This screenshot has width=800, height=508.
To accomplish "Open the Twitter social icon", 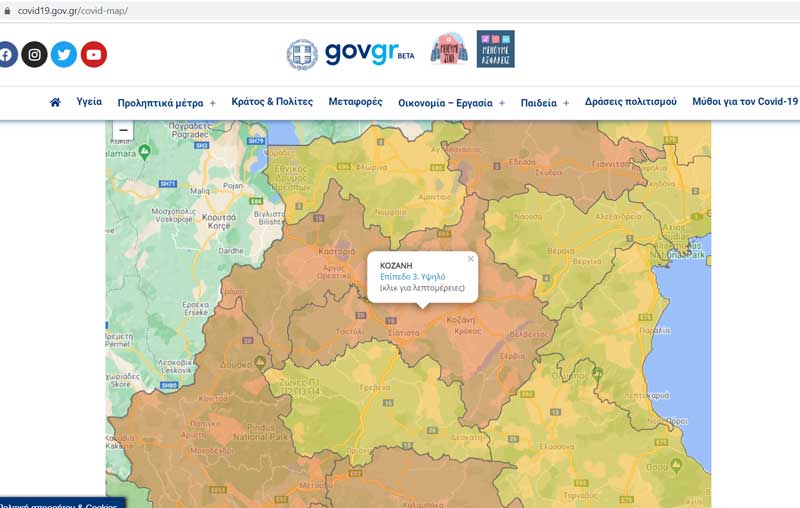I will (64, 55).
